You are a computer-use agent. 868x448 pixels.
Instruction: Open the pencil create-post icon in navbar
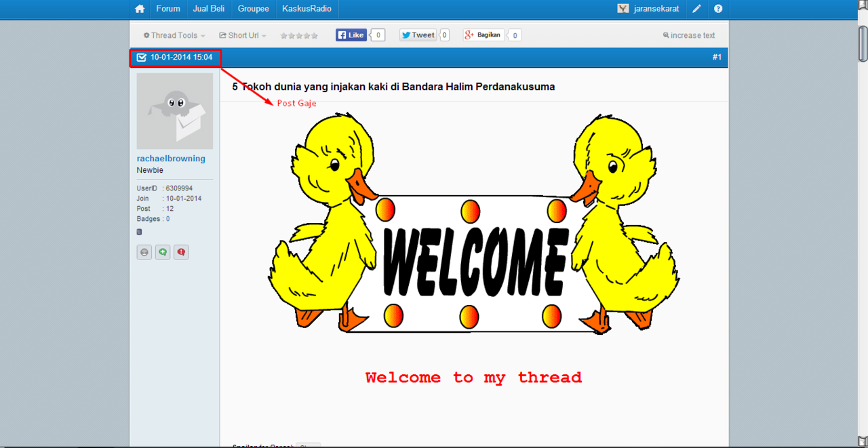click(696, 9)
